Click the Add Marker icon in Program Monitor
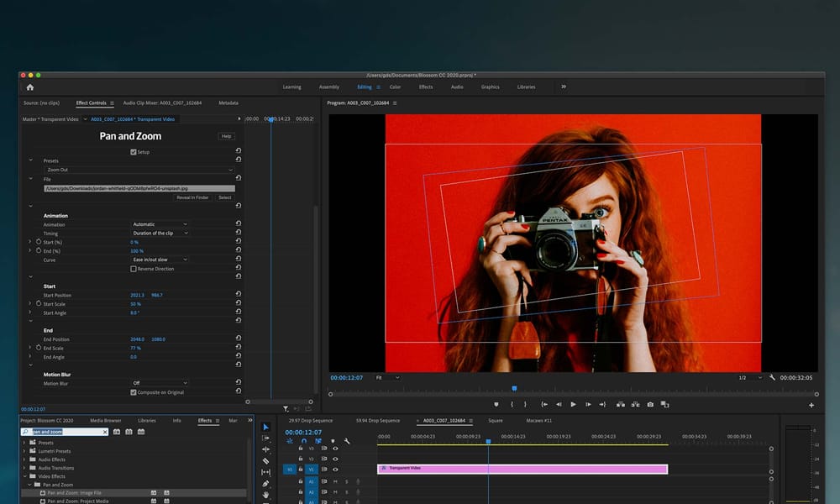This screenshot has height=504, width=840. (496, 404)
